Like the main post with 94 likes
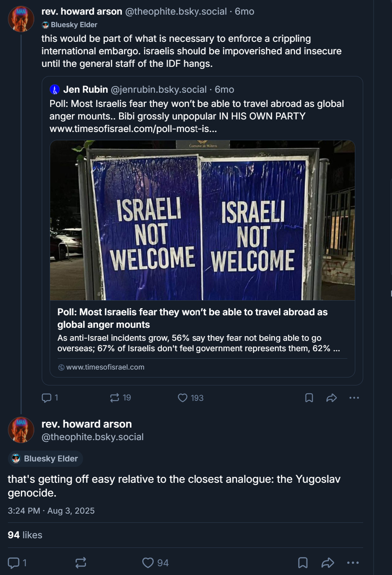This screenshot has width=392, height=575. (148, 563)
